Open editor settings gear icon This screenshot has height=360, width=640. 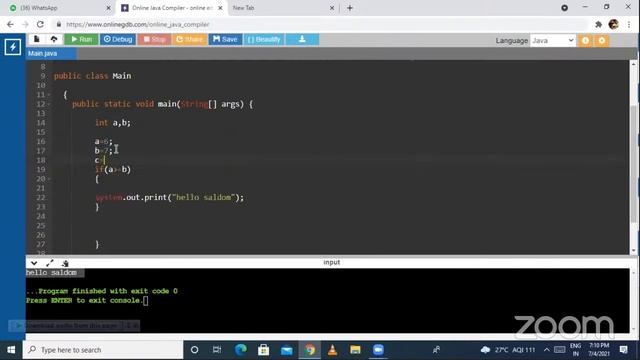(602, 40)
